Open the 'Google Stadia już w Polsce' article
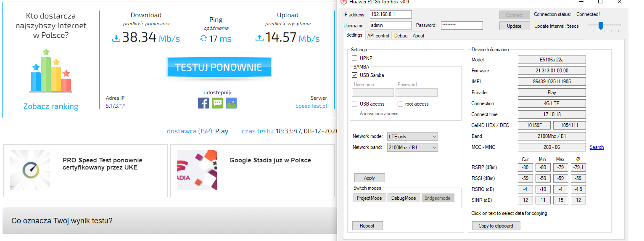Viewport: 644px width, 241px height. point(270,160)
